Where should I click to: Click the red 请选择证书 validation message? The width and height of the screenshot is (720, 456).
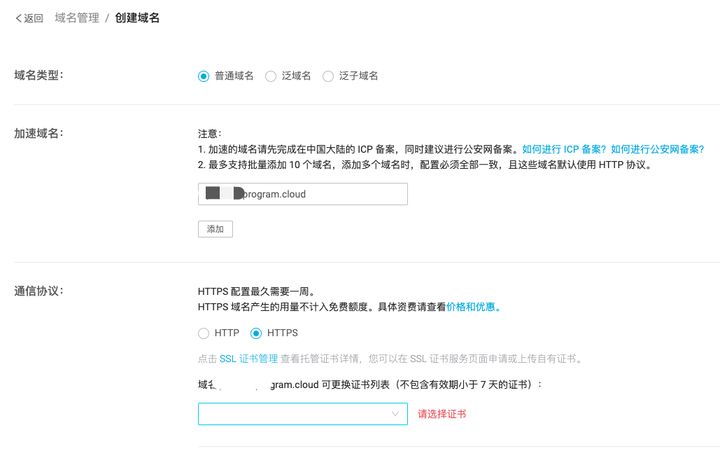click(x=442, y=414)
